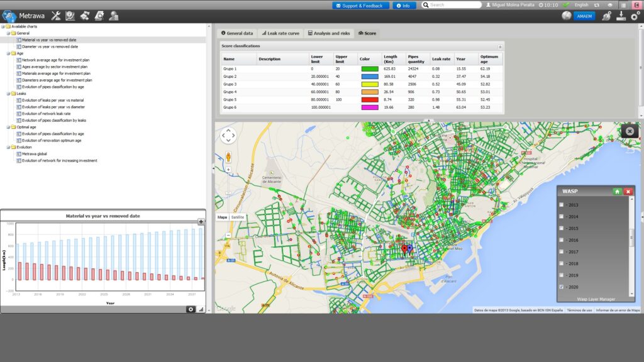This screenshot has width=644, height=362.
Task: Open the wrench and screwdriver tools icon
Action: click(x=56, y=16)
